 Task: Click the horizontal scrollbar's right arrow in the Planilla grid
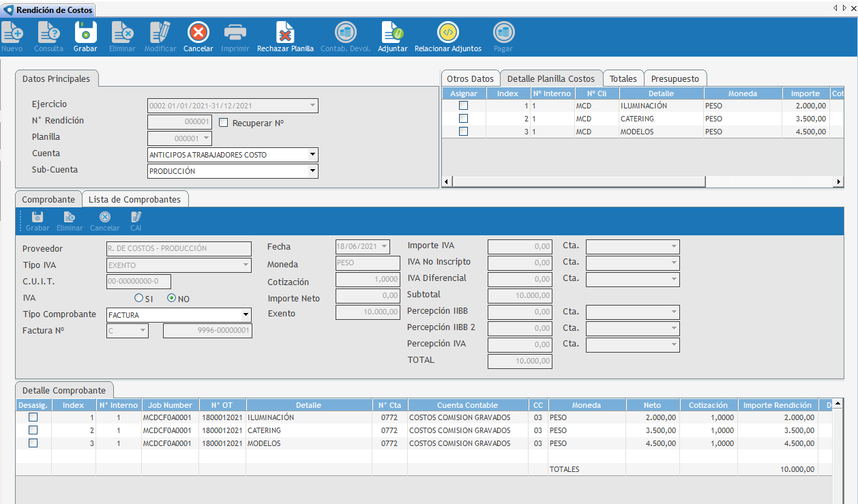pos(838,181)
